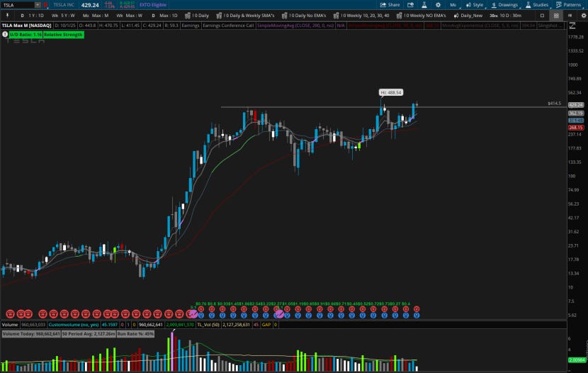Viewport: 588px width, 373px height.
Task: Open the Patterns menu
Action: (x=568, y=5)
